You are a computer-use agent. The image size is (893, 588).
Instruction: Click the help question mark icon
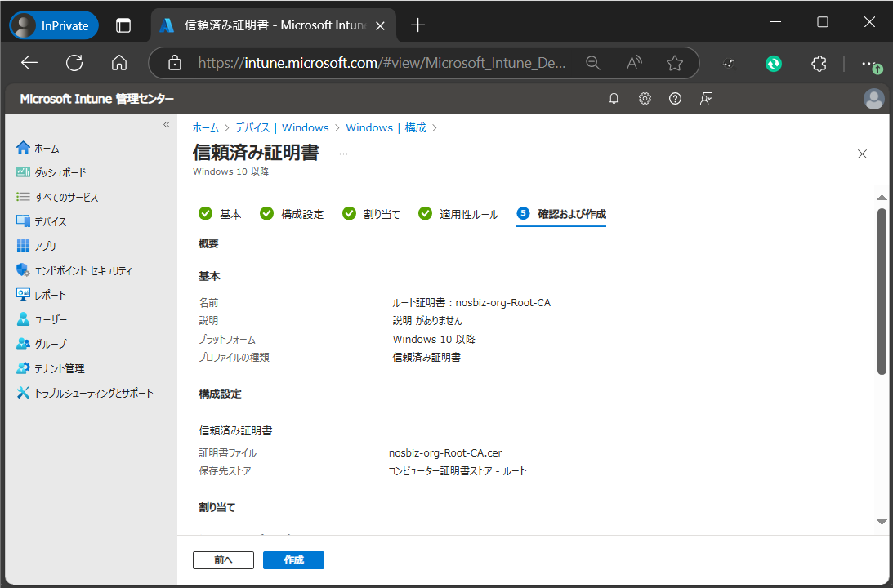tap(675, 99)
